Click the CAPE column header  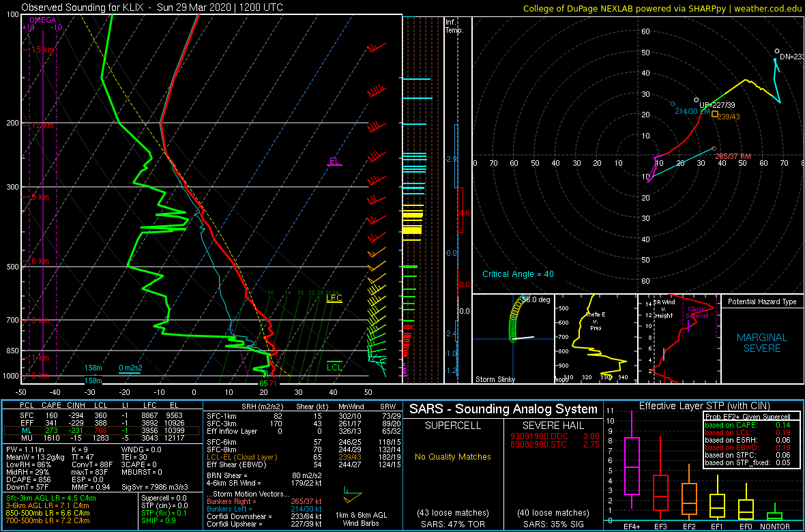pyautogui.click(x=51, y=405)
